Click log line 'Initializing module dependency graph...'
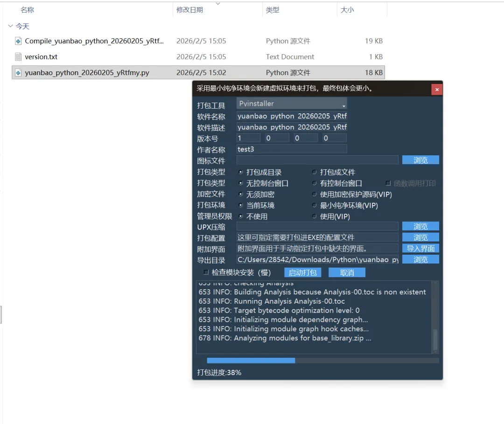The width and height of the screenshot is (504, 424). [x=283, y=320]
